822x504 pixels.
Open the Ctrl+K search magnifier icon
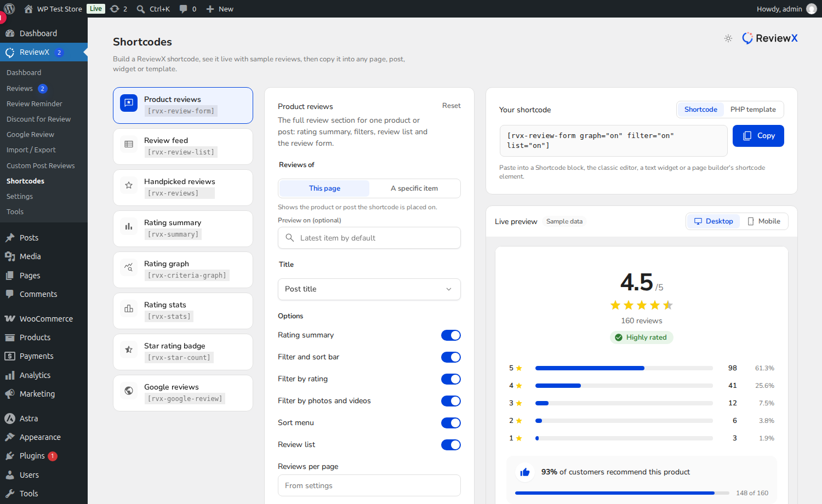[x=141, y=9]
